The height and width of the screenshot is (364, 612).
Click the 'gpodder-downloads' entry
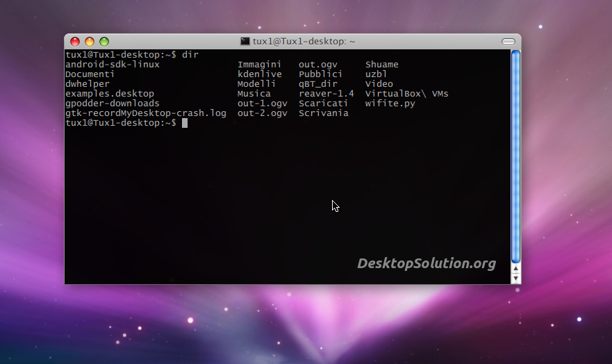[x=113, y=104]
